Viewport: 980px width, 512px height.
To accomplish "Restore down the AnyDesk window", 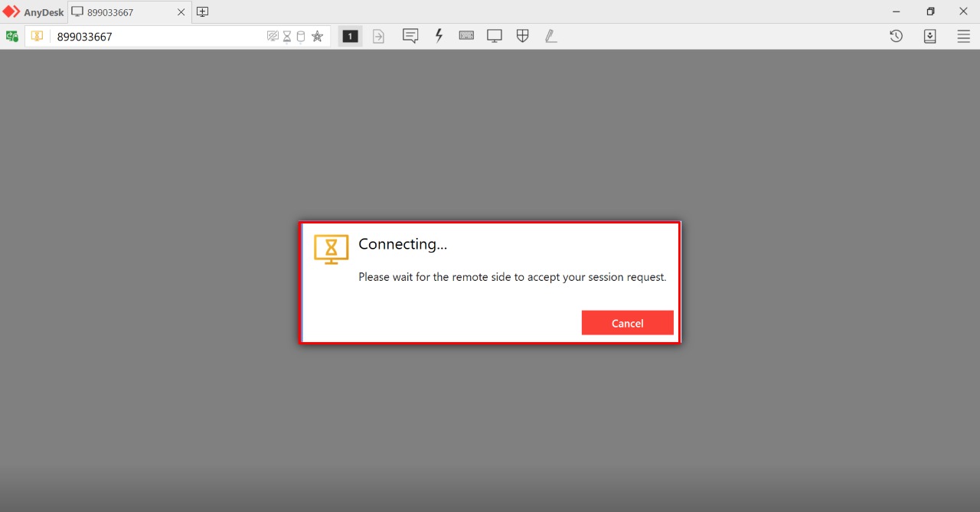I will pyautogui.click(x=930, y=11).
